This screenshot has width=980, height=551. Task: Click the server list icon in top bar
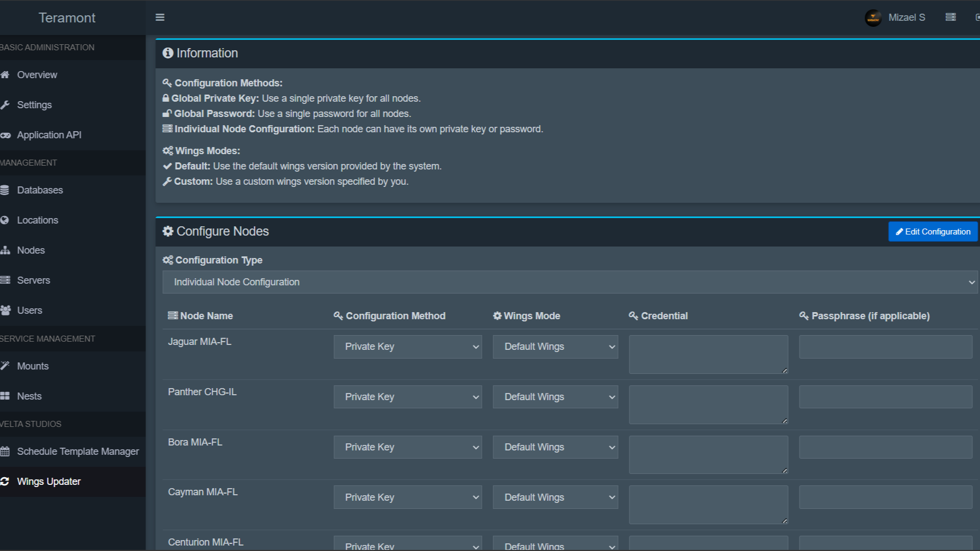click(x=950, y=17)
